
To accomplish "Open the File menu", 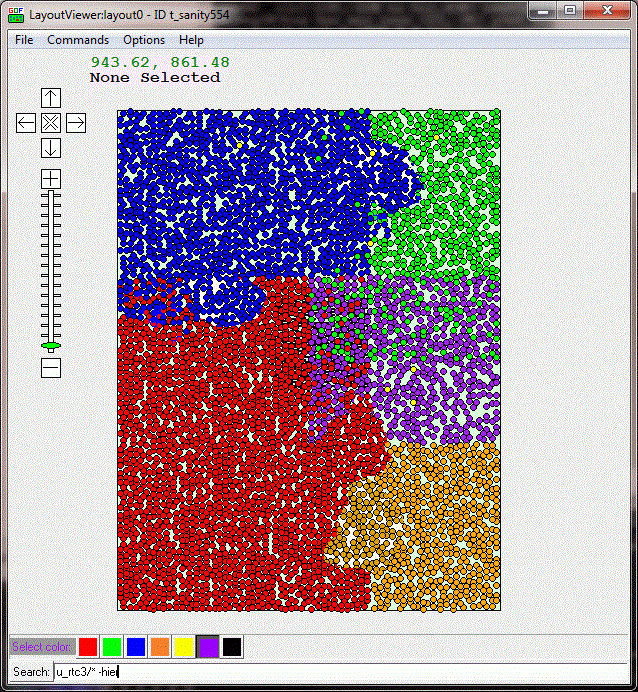I will [x=24, y=40].
